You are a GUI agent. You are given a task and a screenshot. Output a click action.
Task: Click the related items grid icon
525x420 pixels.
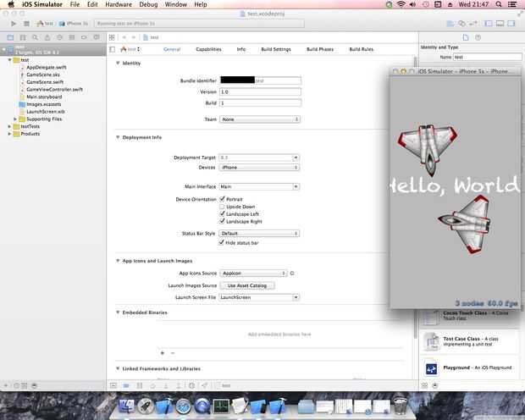point(112,37)
